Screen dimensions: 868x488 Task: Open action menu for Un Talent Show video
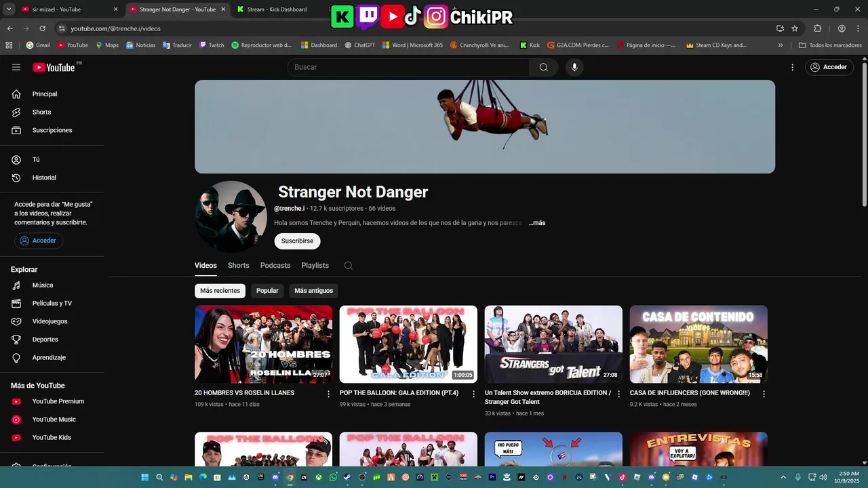tap(619, 394)
